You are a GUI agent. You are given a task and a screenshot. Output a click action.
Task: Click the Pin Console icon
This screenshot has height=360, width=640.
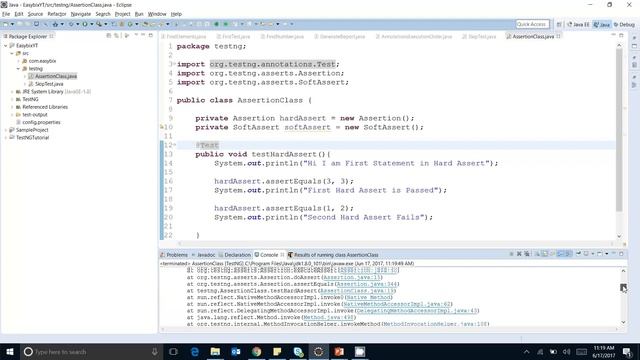coord(578,254)
